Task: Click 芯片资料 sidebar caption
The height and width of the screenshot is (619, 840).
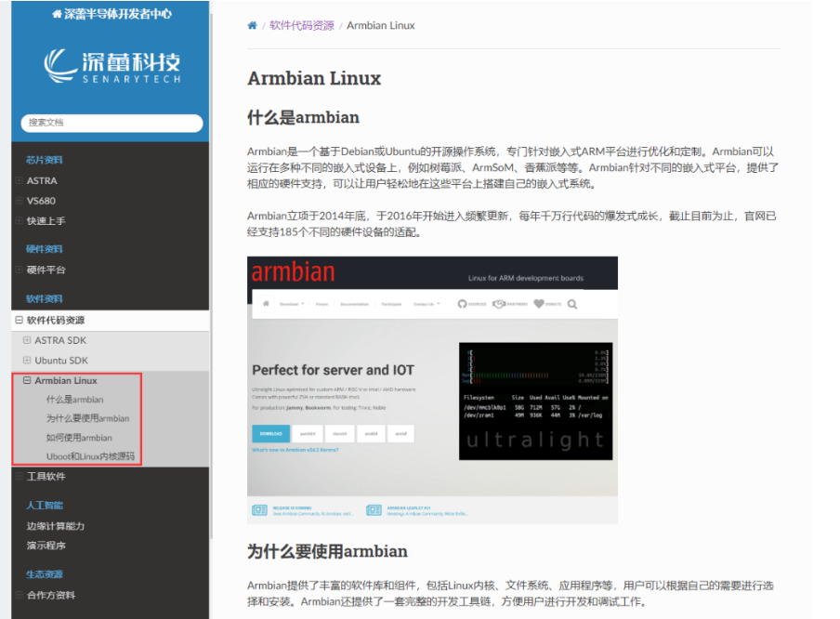Action: (45, 160)
